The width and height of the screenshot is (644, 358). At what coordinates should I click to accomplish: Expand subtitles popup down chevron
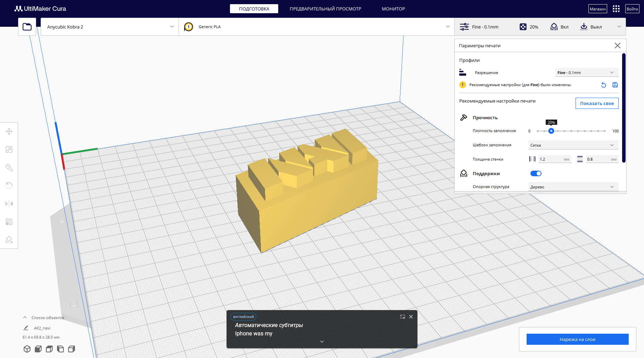322,342
